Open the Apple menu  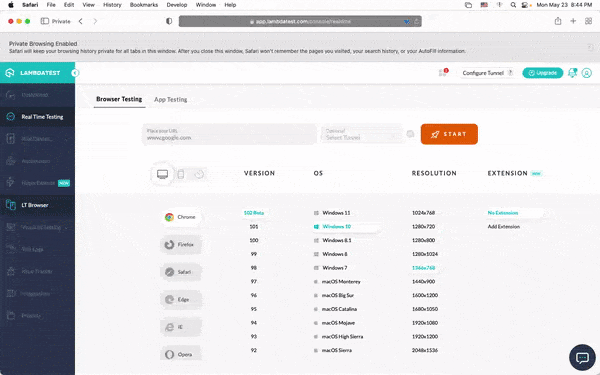click(x=11, y=5)
